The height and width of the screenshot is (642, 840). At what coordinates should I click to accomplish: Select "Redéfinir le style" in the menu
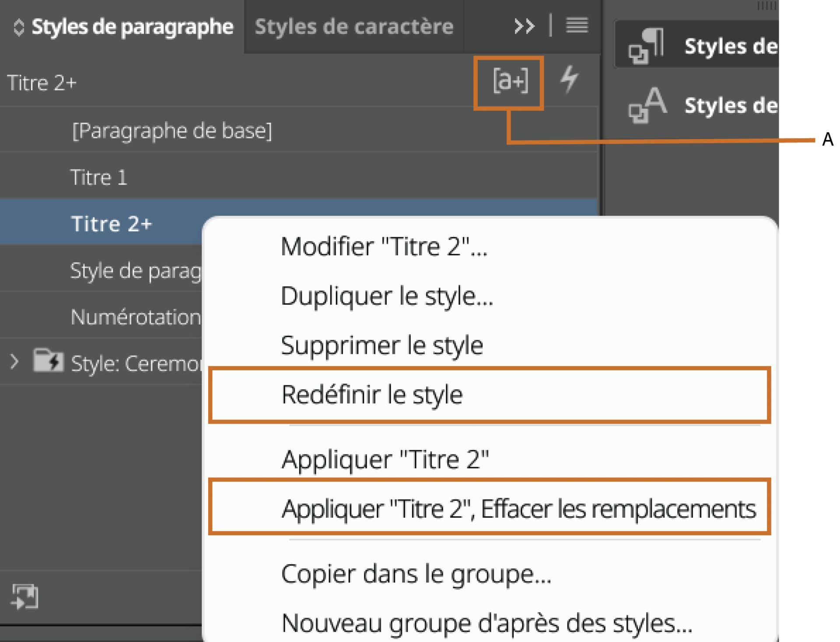point(372,394)
